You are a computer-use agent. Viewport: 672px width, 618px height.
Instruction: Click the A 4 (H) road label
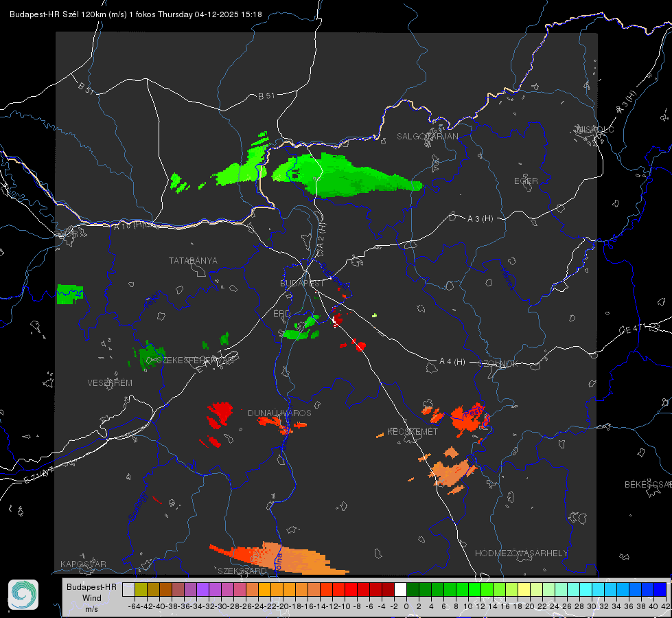(452, 362)
